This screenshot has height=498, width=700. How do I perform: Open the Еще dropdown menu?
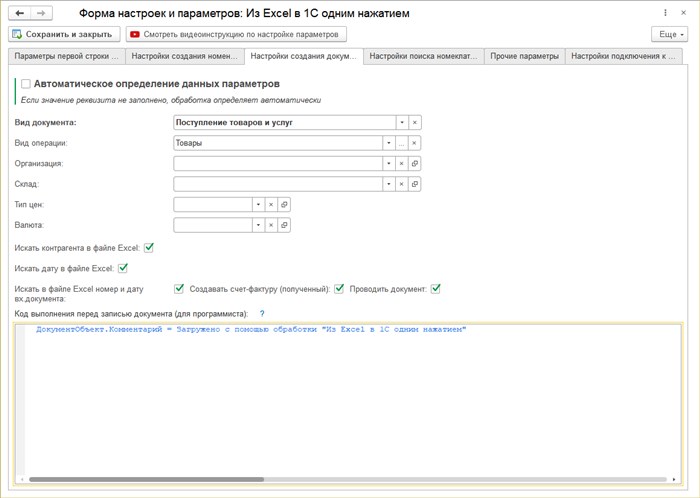click(670, 34)
